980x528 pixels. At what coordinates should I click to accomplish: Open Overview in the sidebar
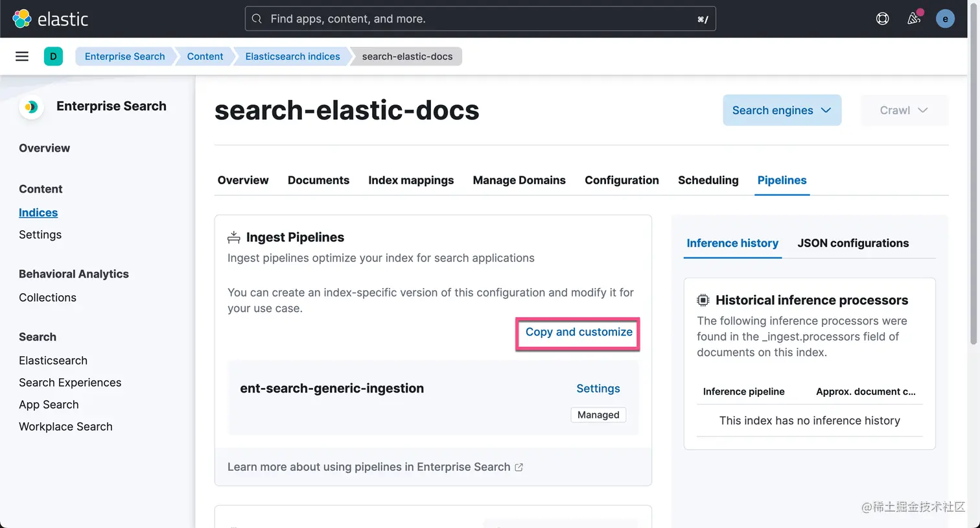click(x=44, y=148)
